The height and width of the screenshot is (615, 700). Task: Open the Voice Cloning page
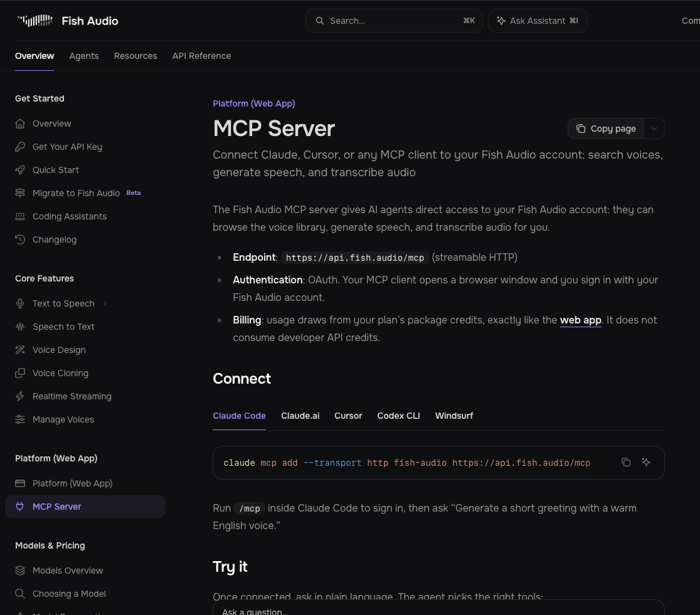coord(60,373)
